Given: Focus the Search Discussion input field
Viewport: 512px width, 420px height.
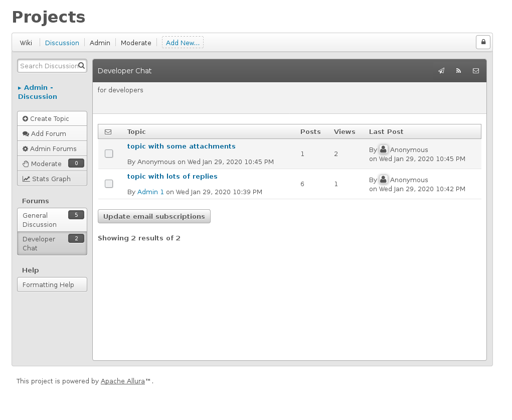Looking at the screenshot, I should 48,66.
